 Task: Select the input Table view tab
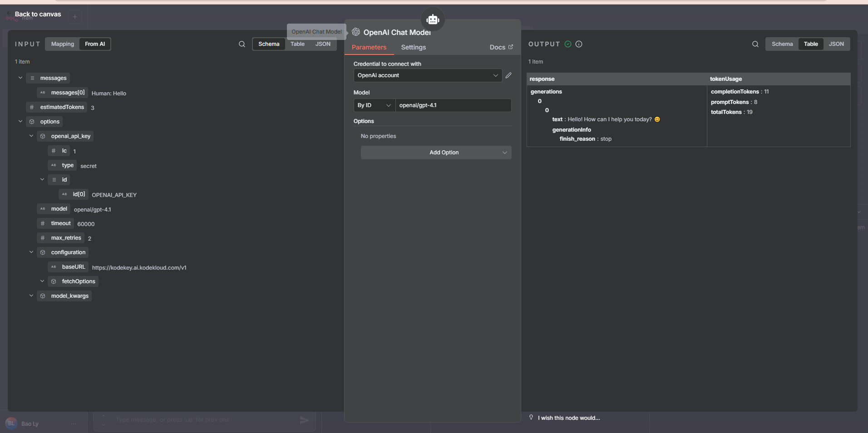click(297, 44)
